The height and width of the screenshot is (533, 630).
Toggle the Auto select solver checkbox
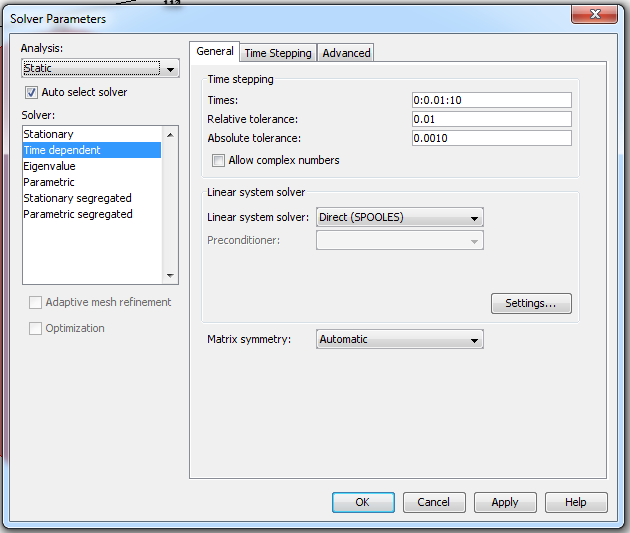click(x=31, y=92)
